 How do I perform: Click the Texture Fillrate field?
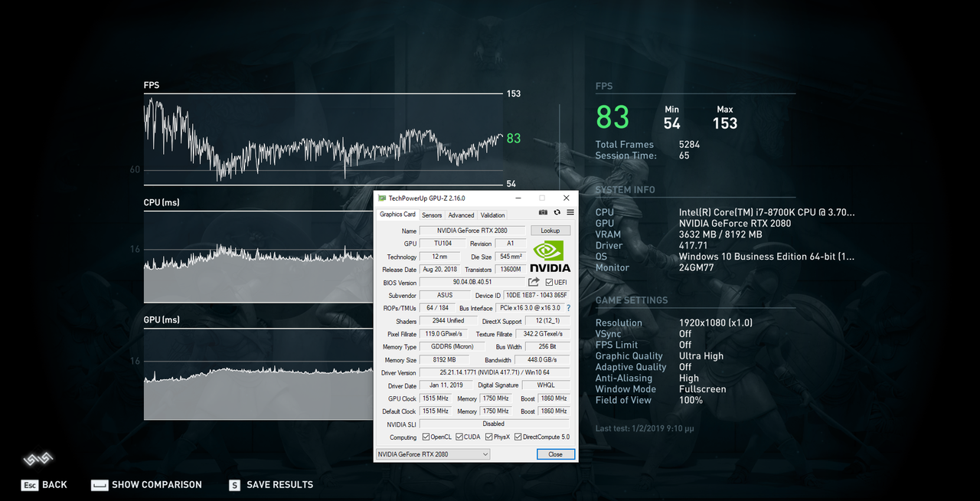[x=543, y=334]
